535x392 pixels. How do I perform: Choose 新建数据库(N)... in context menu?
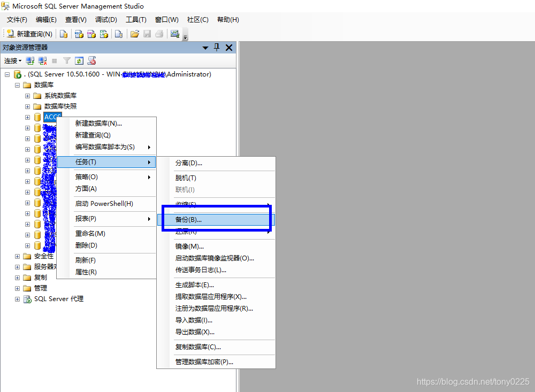click(x=106, y=124)
